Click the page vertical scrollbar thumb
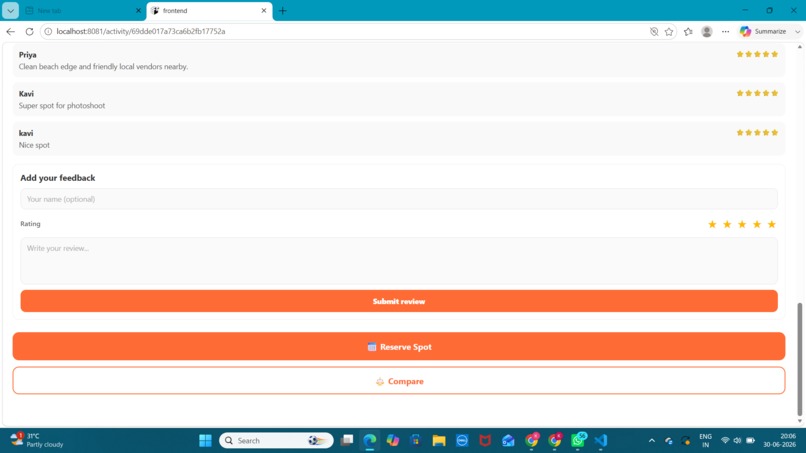Image resolution: width=806 pixels, height=453 pixels. 799,359
